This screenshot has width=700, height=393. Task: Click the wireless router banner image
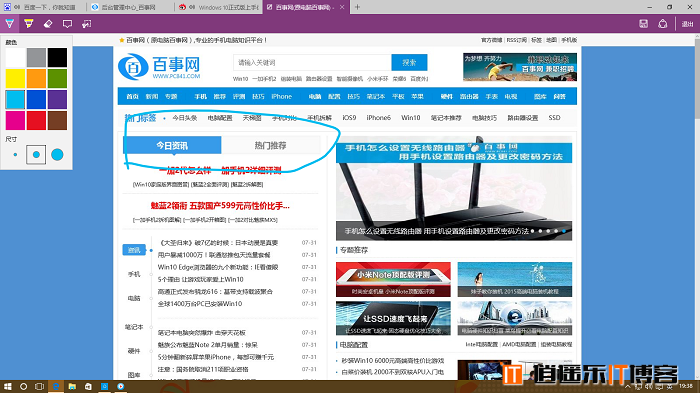(x=454, y=188)
